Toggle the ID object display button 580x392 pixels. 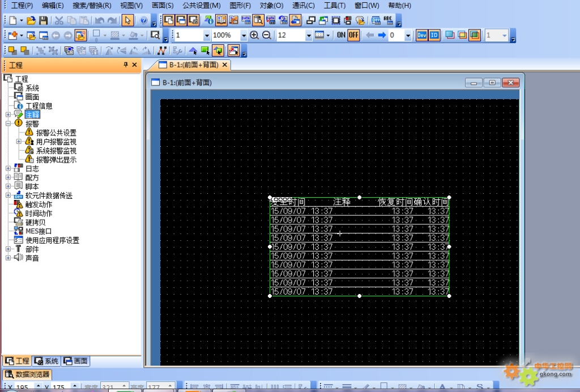coord(434,35)
